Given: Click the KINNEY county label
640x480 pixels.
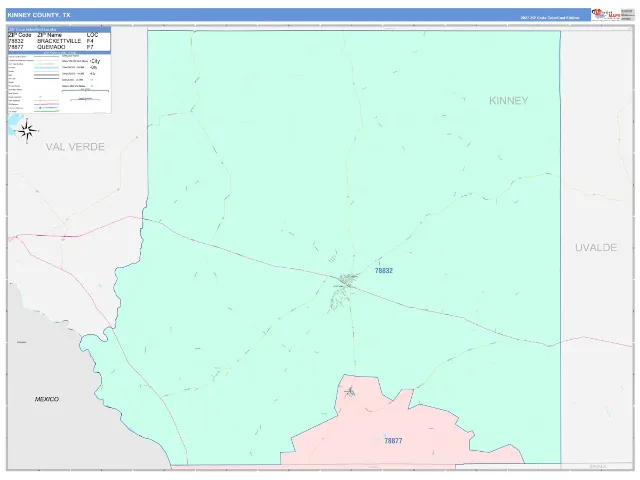Looking at the screenshot, I should [x=509, y=100].
